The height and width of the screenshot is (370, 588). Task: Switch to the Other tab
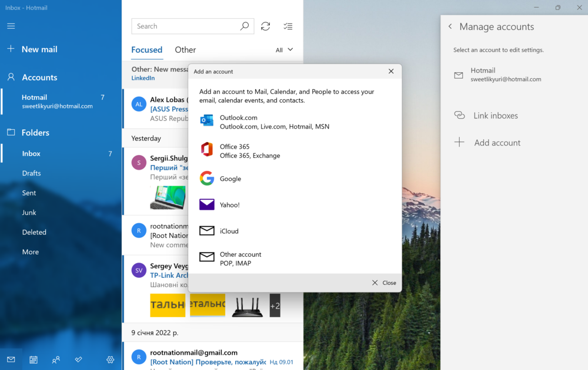[x=185, y=50]
